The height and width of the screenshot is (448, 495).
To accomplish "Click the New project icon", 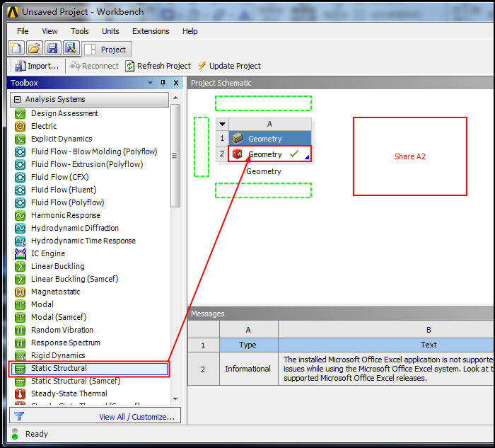I will coord(16,48).
